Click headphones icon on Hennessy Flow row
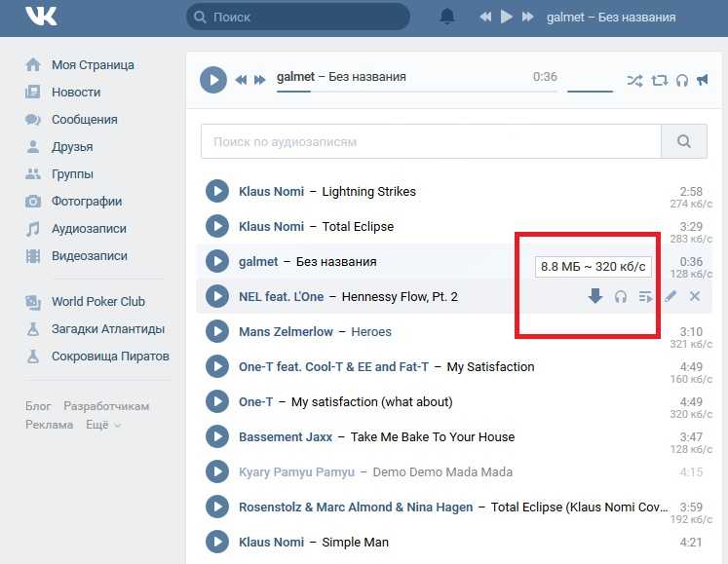The image size is (728, 564). click(621, 296)
